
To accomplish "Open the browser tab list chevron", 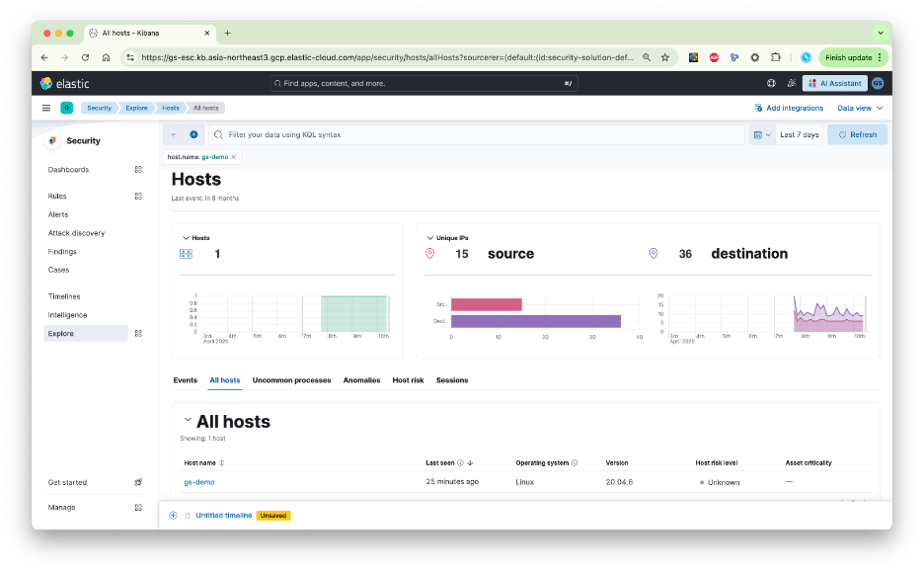I will (x=881, y=33).
